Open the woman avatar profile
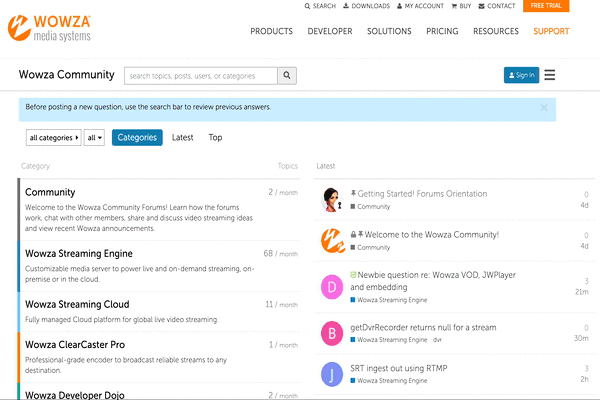Image resolution: width=600 pixels, height=400 pixels. [x=332, y=199]
